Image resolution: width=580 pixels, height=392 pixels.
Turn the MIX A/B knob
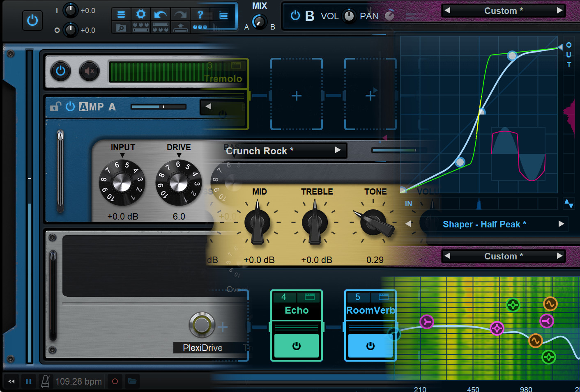click(259, 21)
